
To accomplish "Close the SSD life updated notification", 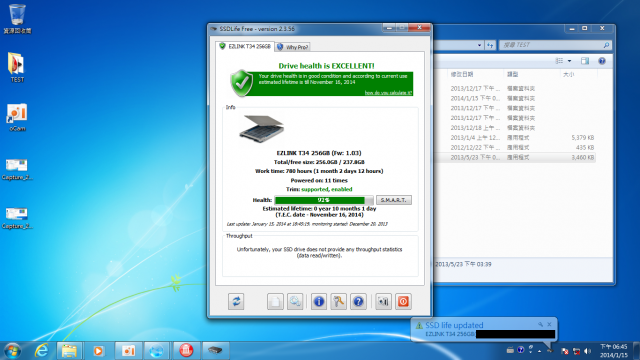I will click(x=549, y=324).
